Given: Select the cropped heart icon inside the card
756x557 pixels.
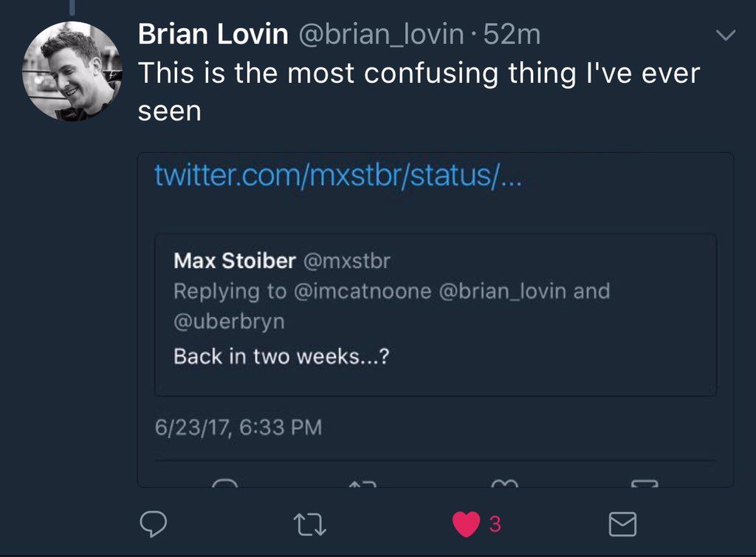Looking at the screenshot, I should click(504, 483).
